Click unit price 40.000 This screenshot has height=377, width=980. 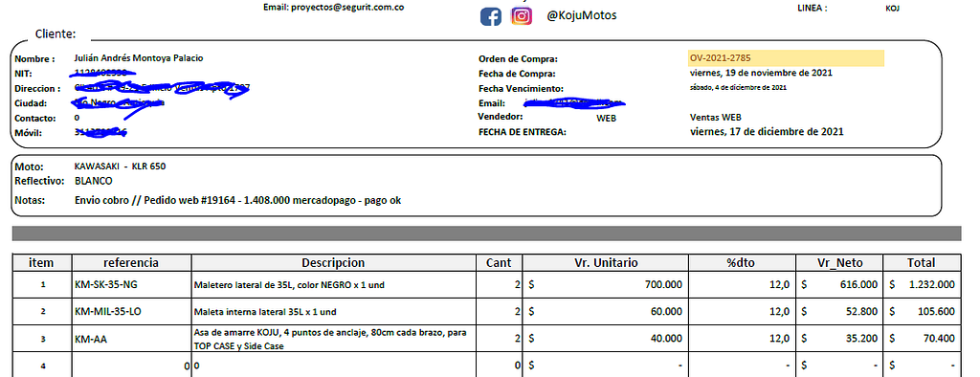(x=666, y=338)
